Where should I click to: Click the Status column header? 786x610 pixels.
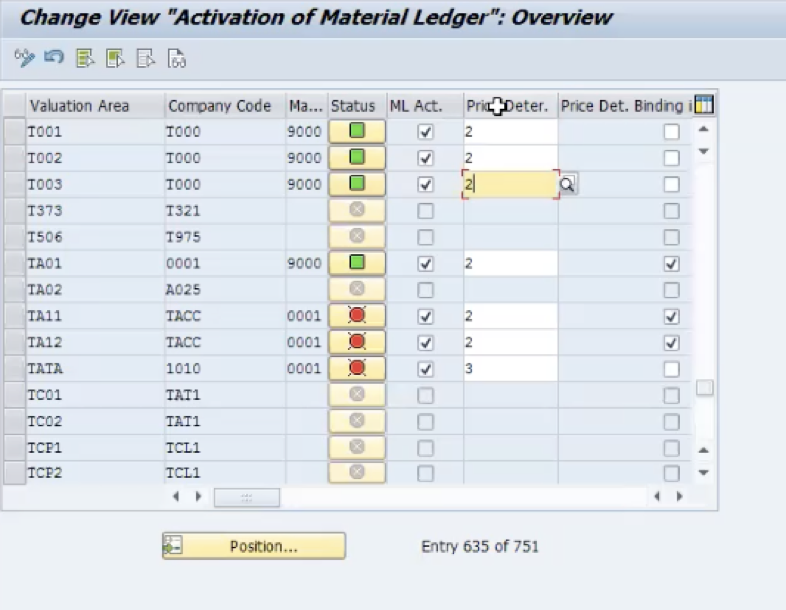coord(357,106)
